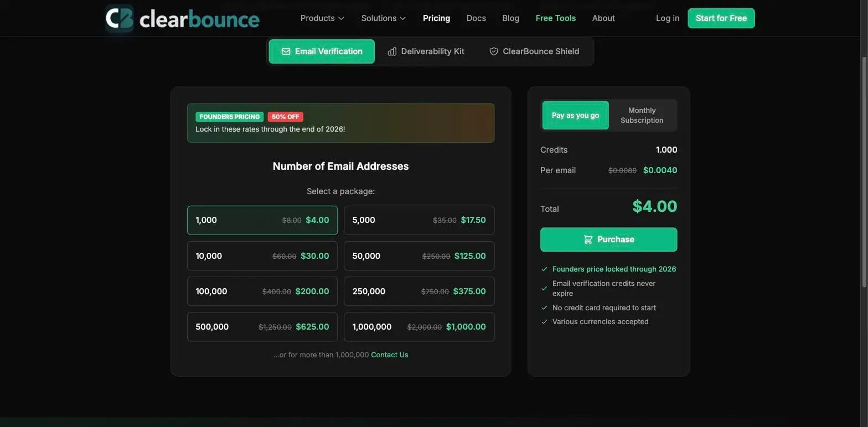Image resolution: width=868 pixels, height=427 pixels.
Task: Click the envelope icon in Email Verification tab
Action: coord(286,51)
